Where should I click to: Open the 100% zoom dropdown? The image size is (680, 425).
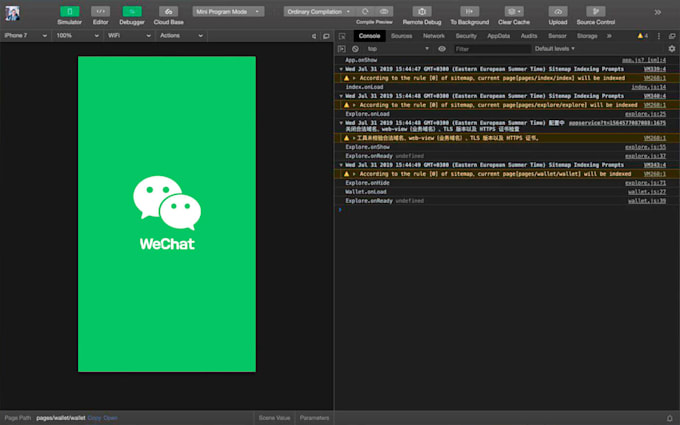77,36
